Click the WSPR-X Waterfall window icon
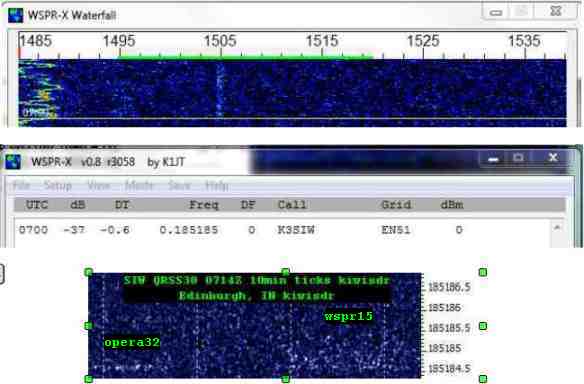The image size is (584, 384). [x=15, y=15]
